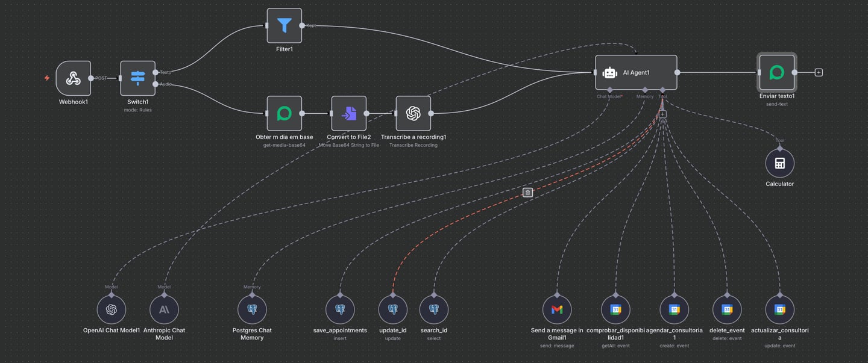Open the update_id Postgres node
868x363 pixels.
pos(393,309)
